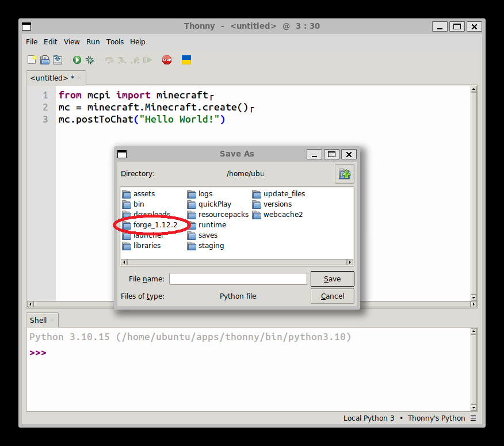This screenshot has height=446, width=504.
Task: Click the Ukraine flag toolbar icon
Action: [x=186, y=60]
